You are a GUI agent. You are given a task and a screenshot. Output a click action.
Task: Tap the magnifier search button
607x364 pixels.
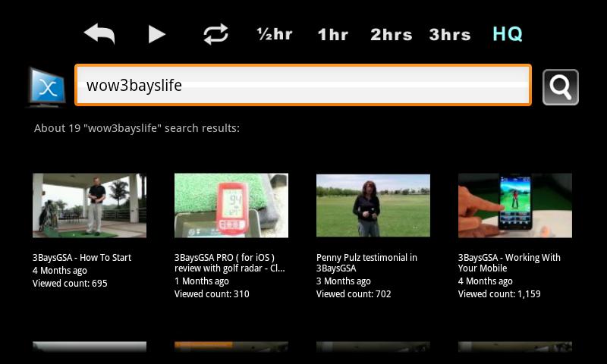click(x=561, y=87)
